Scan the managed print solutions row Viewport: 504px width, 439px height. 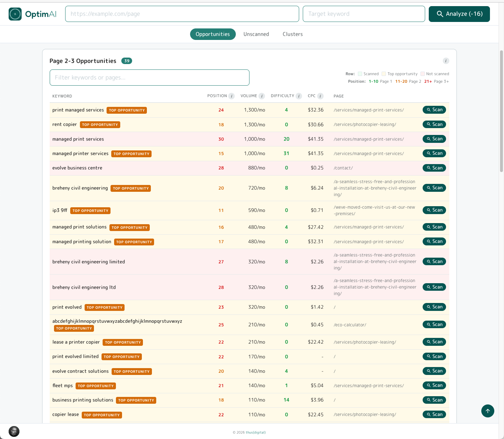point(434,227)
